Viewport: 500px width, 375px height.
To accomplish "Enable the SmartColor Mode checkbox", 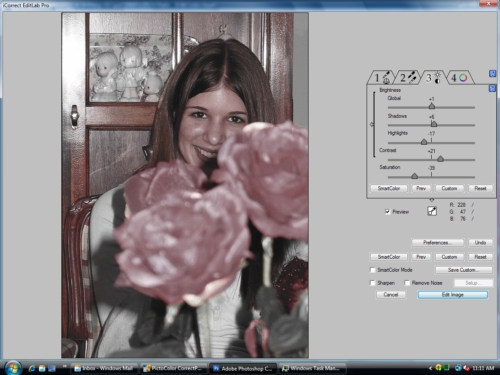I will [373, 270].
